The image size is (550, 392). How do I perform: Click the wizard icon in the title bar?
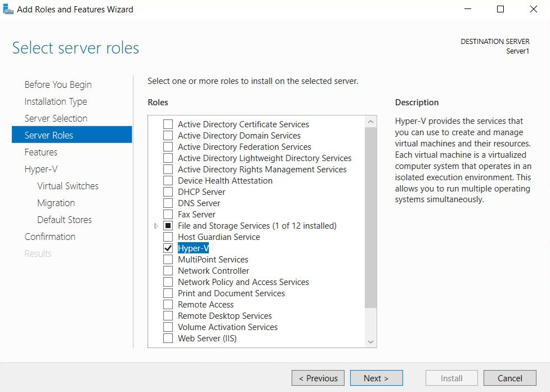tap(9, 9)
